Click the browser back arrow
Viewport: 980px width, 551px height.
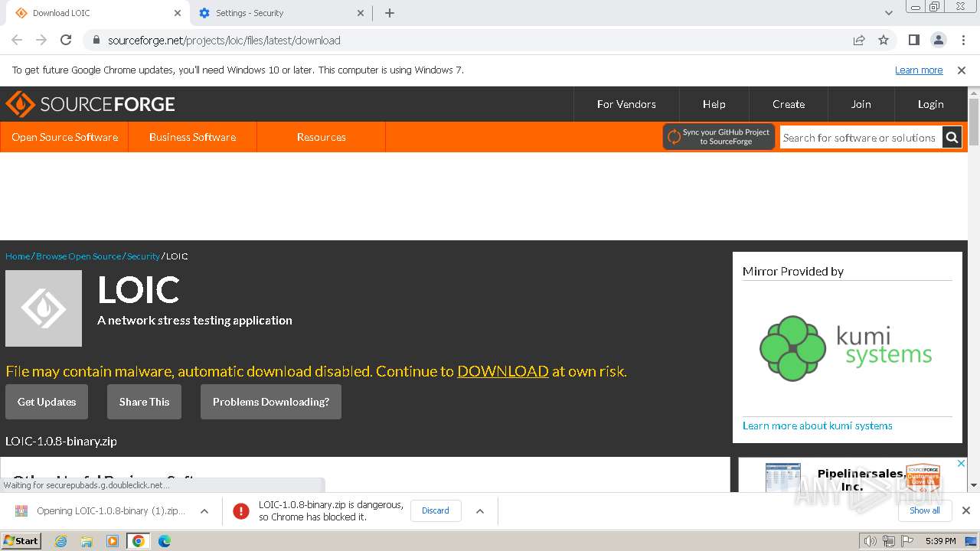[x=17, y=40]
